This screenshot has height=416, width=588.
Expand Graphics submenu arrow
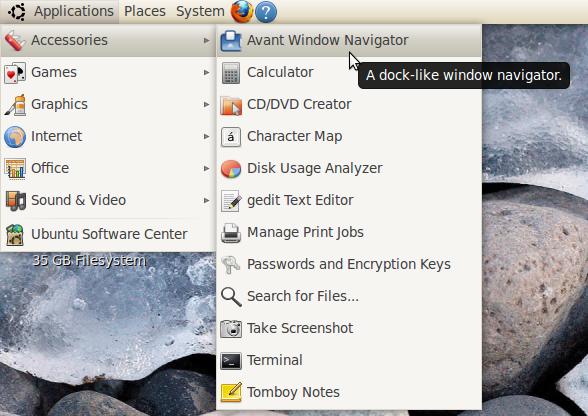pyautogui.click(x=207, y=104)
